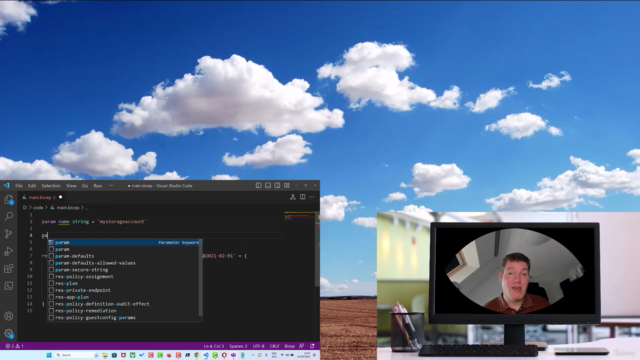Open the Source Control view
Viewport: 640px width, 360px height.
[9, 233]
